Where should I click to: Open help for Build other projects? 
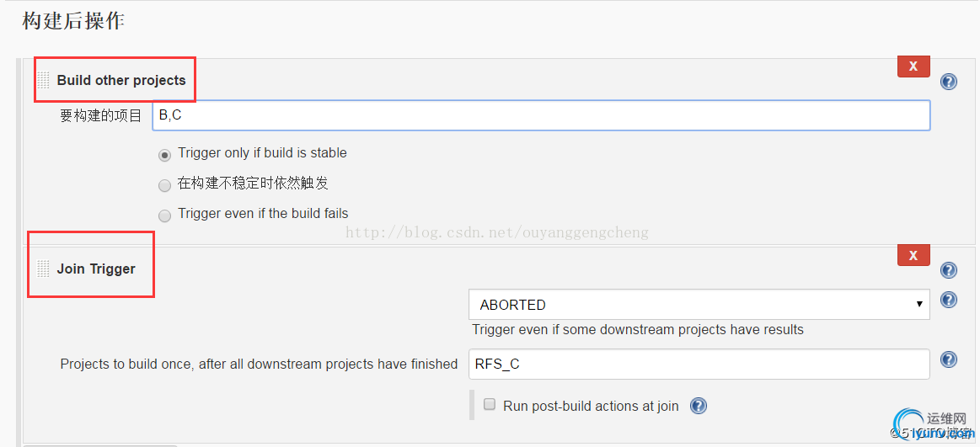pos(949,82)
